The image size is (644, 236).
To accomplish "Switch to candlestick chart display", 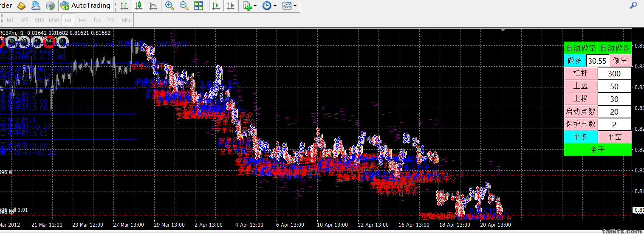I will 138,6.
